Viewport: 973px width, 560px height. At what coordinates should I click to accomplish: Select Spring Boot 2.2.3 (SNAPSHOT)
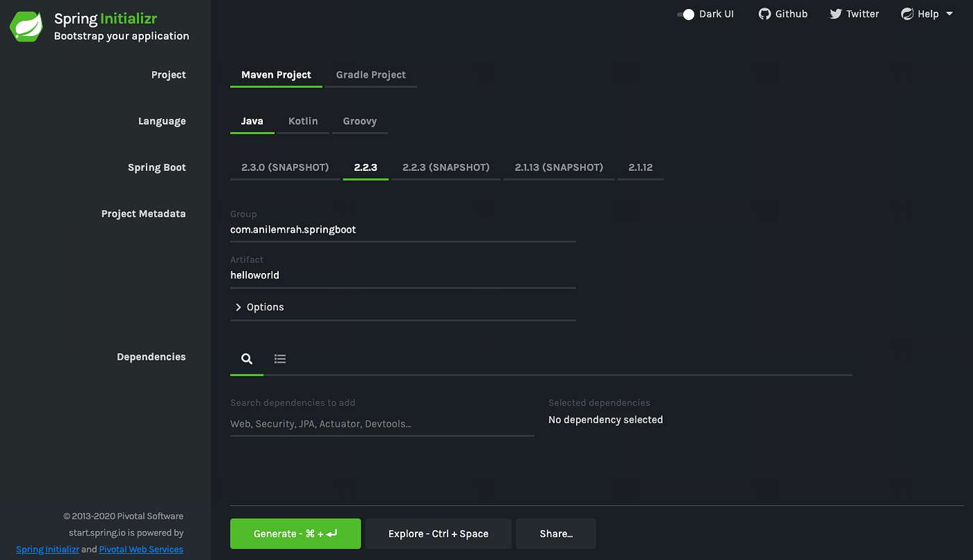click(x=445, y=167)
